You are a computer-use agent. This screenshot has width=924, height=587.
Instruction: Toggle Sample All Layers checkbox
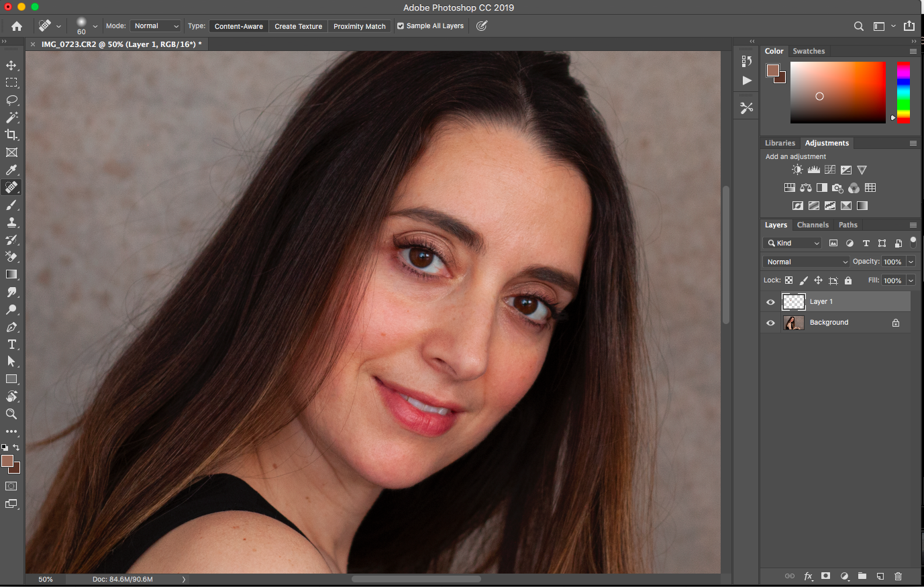pyautogui.click(x=401, y=26)
